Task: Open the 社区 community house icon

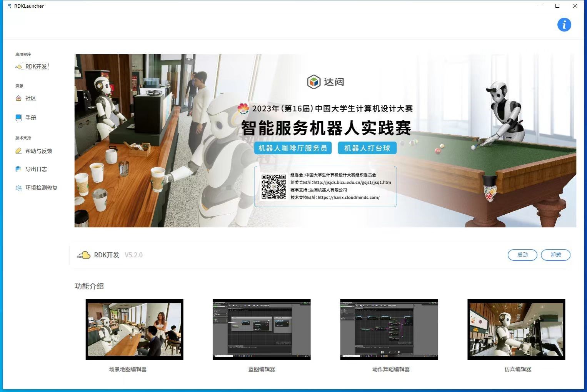Action: coord(18,98)
